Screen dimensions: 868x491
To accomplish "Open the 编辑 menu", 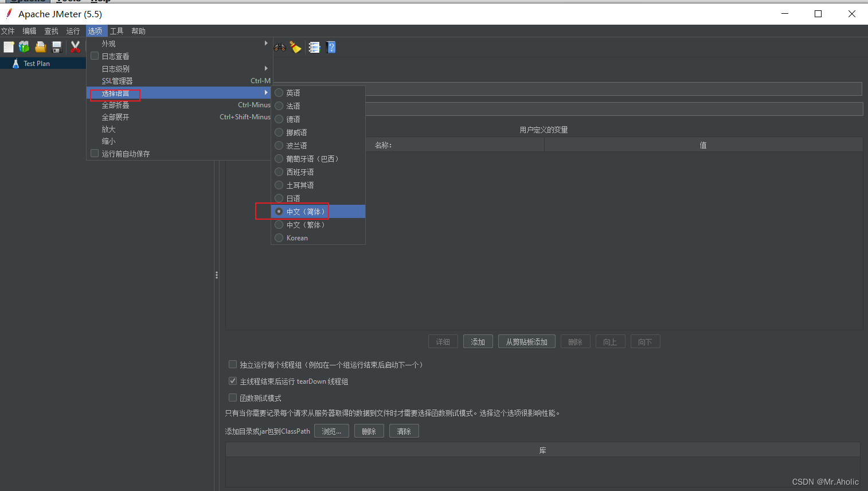I will (x=30, y=31).
